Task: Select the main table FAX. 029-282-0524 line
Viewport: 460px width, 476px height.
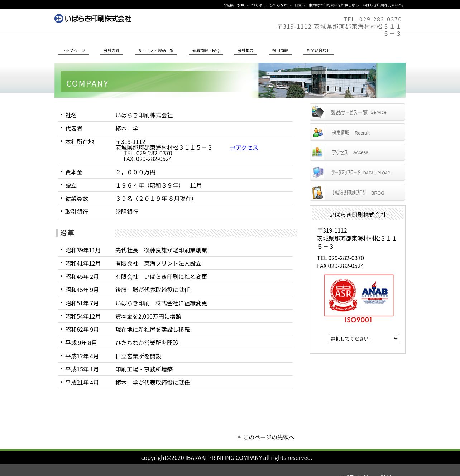Action: tap(148, 159)
